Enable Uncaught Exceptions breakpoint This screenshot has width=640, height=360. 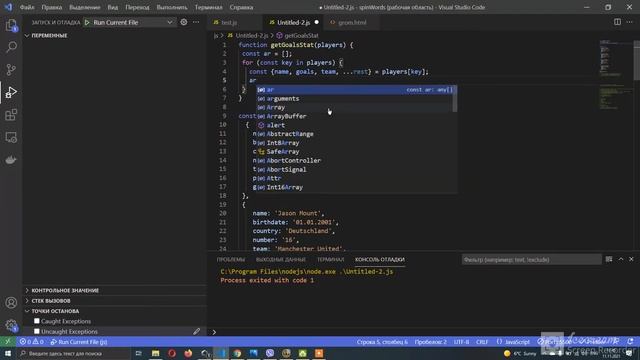tap(37, 331)
